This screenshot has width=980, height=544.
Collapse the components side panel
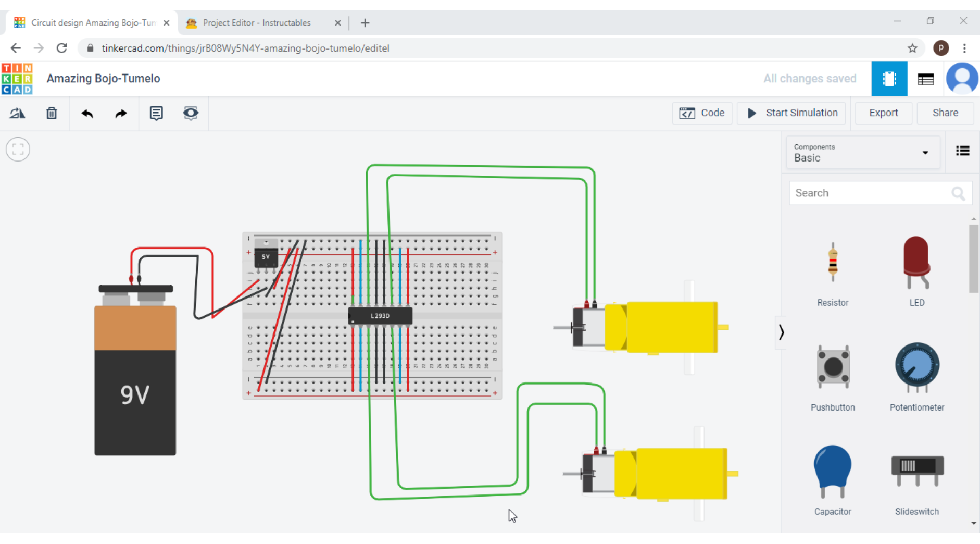click(781, 332)
